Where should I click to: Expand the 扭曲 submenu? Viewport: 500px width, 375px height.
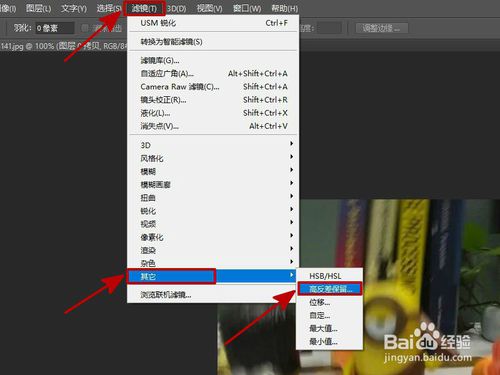click(x=213, y=198)
